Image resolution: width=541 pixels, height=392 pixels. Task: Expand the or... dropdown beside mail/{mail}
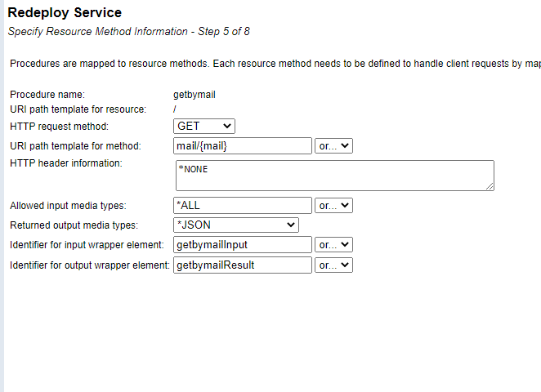click(333, 146)
